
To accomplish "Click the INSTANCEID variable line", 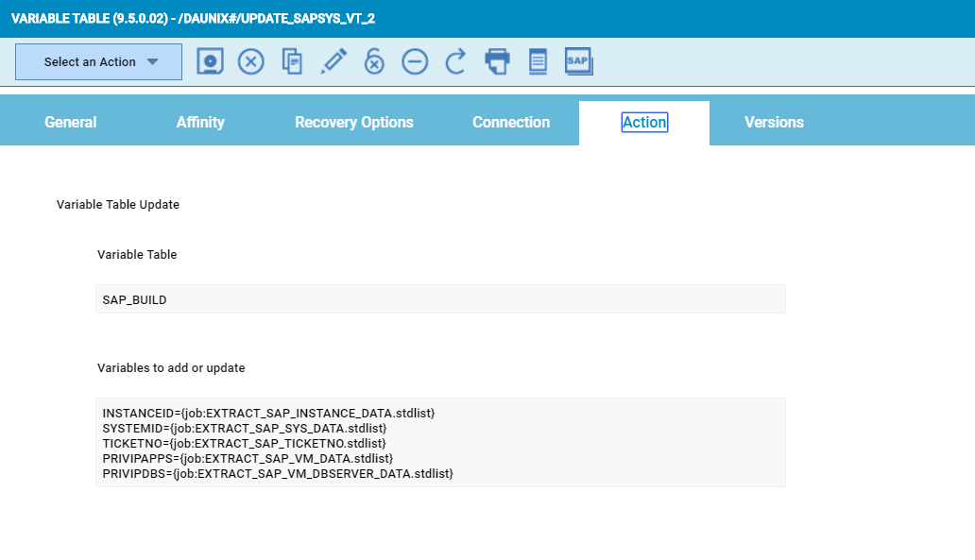I will click(268, 414).
